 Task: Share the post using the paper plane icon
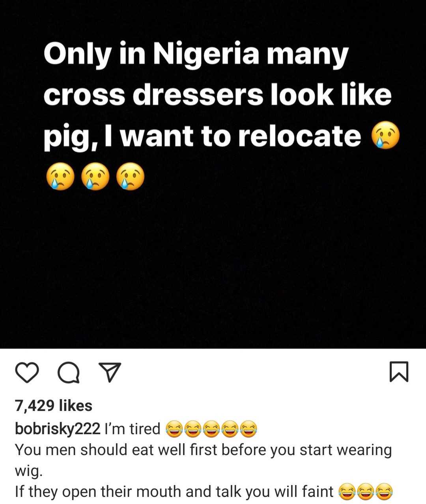109,372
